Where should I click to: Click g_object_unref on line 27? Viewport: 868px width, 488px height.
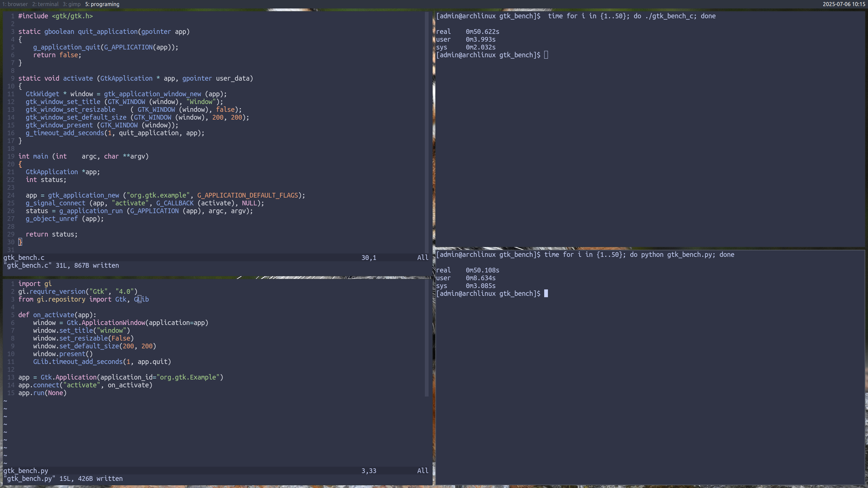[x=52, y=219]
